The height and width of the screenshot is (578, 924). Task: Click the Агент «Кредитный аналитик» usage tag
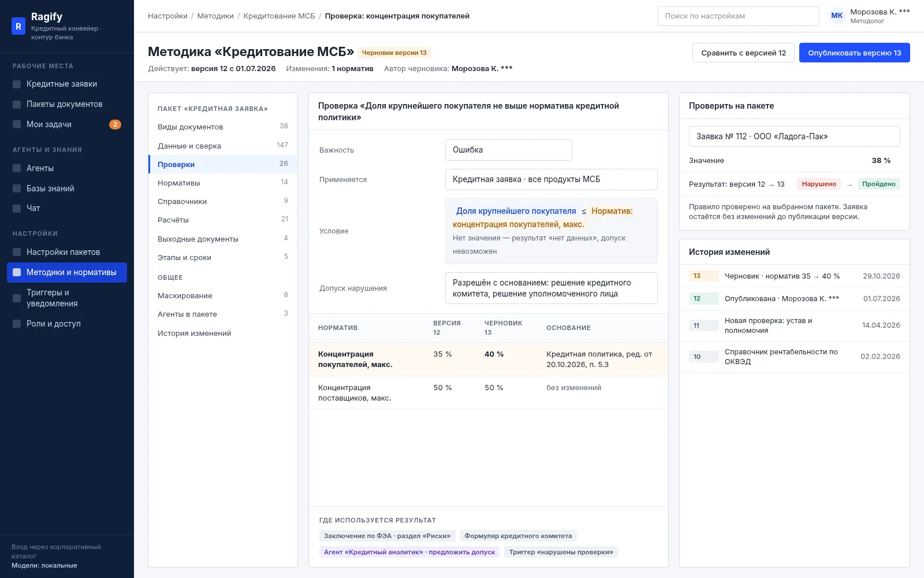coord(409,552)
